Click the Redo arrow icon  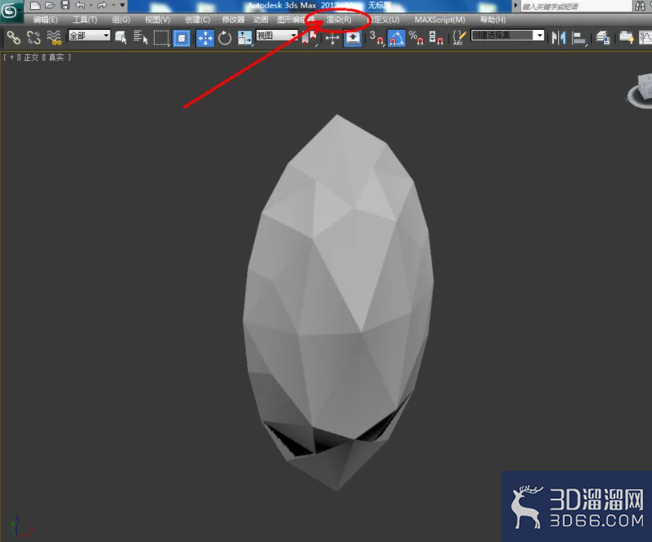(x=102, y=5)
